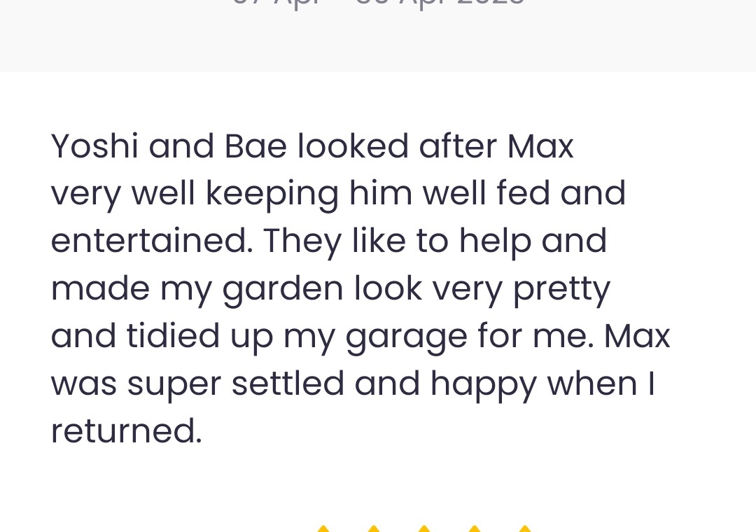Click the word settled in the review
Screen dimensions: 756x532
288,383
